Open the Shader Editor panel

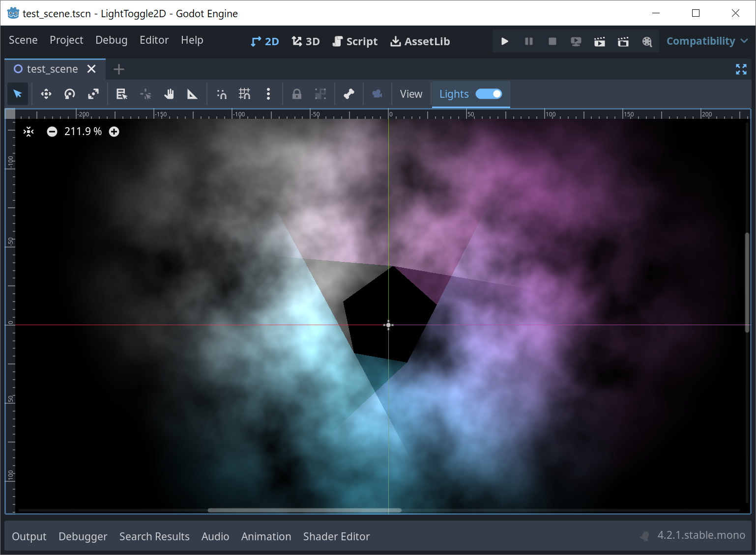(x=336, y=536)
